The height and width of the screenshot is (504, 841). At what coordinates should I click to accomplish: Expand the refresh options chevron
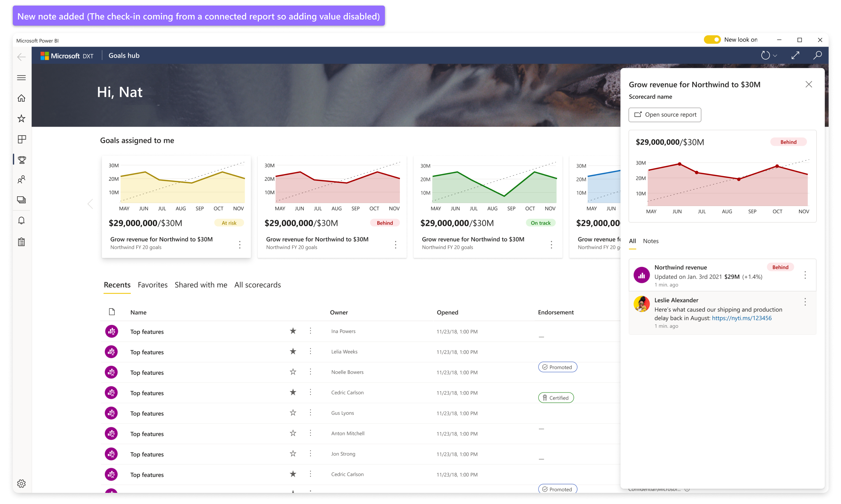(775, 56)
